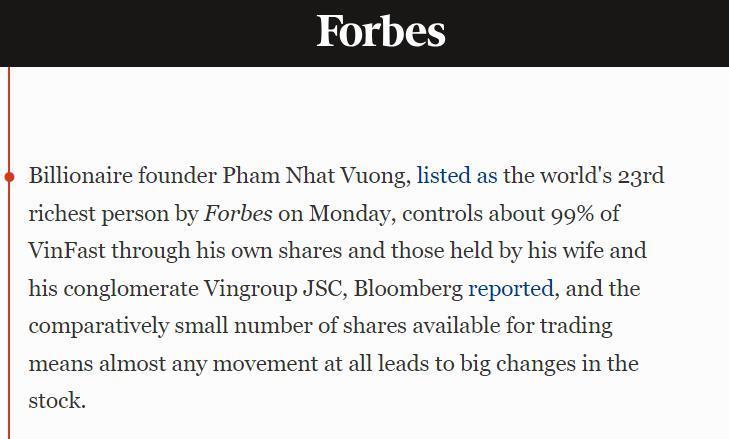Click the black header bar left of logo

[150, 32]
